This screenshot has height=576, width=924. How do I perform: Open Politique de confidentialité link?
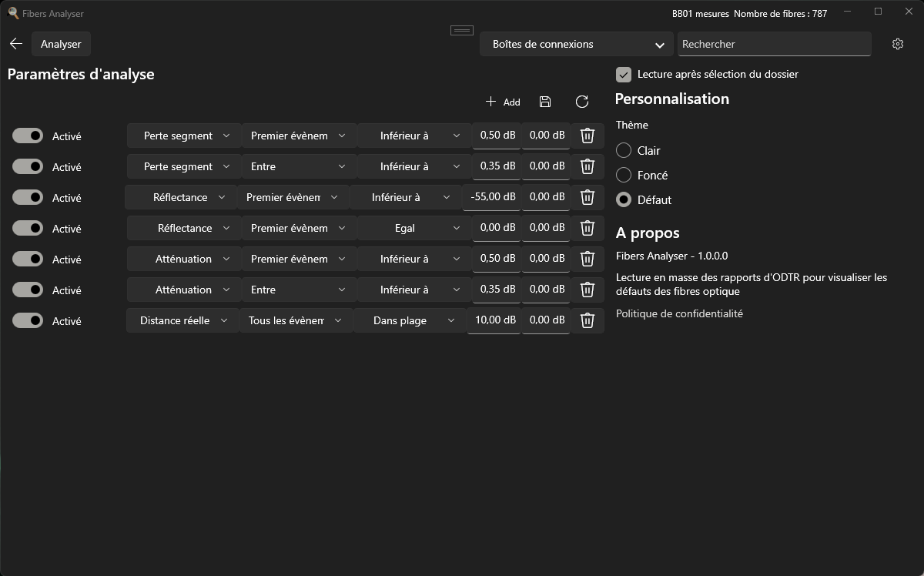(679, 313)
